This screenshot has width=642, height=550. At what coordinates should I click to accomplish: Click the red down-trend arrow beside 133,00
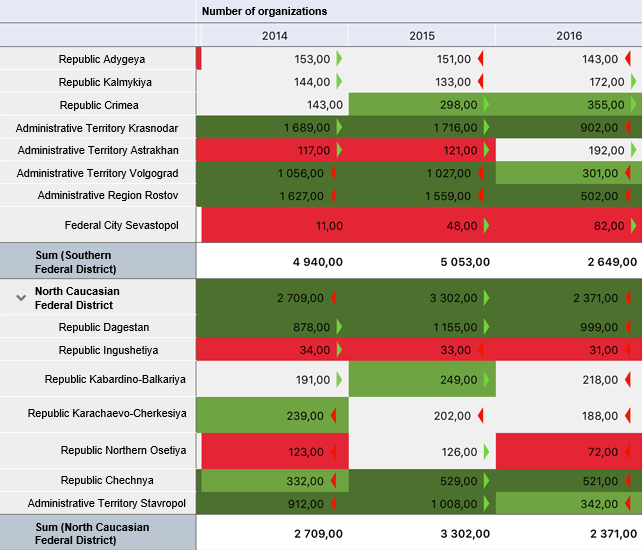pos(481,81)
